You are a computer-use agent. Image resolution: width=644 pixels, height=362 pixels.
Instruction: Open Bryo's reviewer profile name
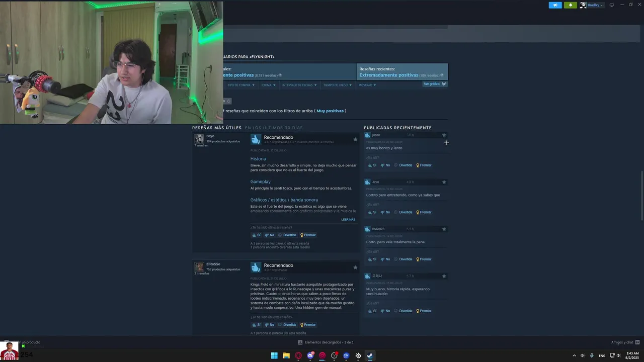210,136
